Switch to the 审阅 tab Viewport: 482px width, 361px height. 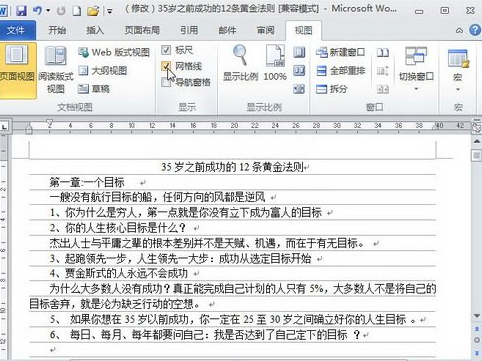[x=266, y=30]
